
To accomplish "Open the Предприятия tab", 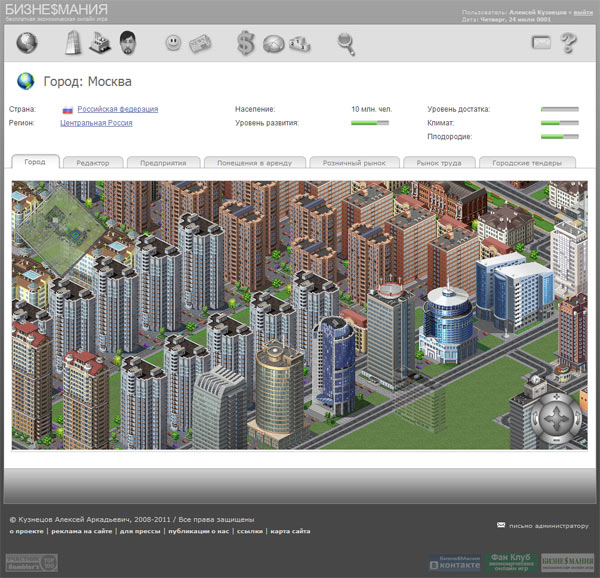I will click(x=163, y=162).
